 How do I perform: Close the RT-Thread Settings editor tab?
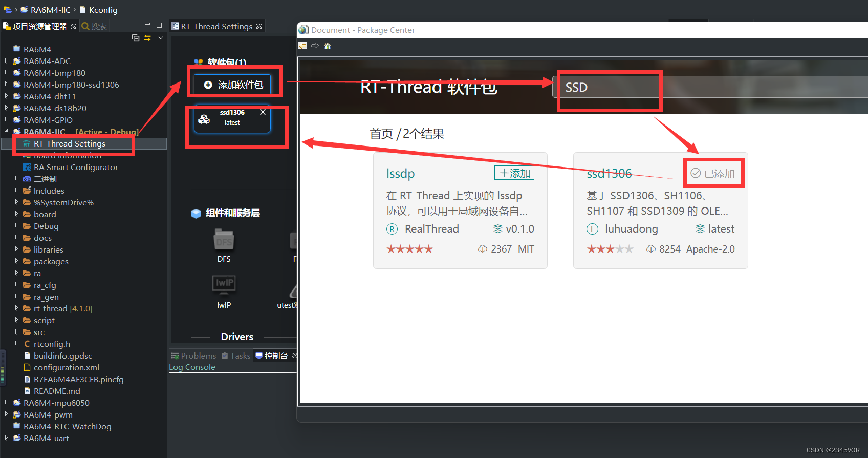259,26
